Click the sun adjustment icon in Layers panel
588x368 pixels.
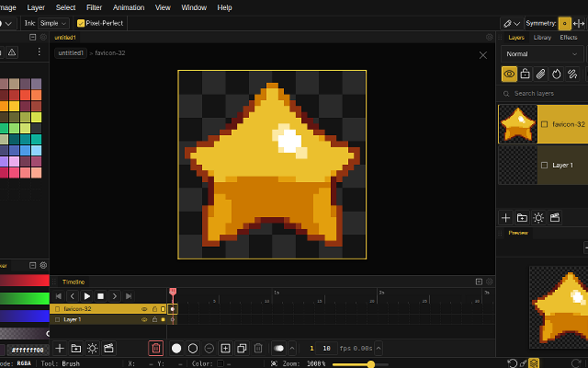tap(538, 218)
